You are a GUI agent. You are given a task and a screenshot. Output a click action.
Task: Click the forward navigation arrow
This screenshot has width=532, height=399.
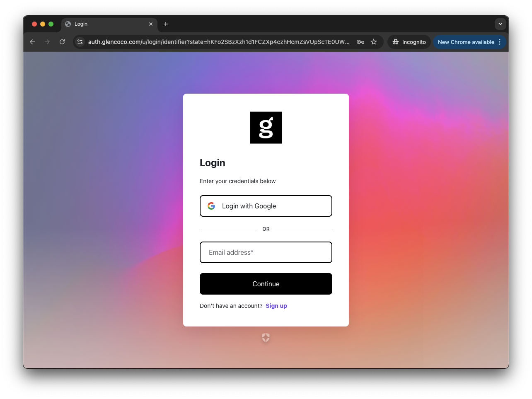(47, 42)
